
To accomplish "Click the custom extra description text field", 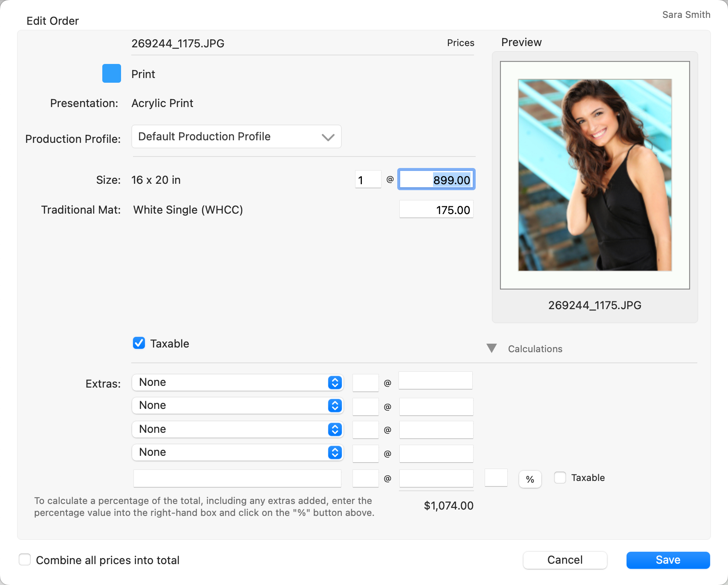I will [x=237, y=478].
